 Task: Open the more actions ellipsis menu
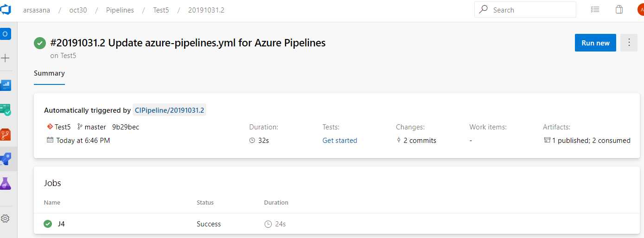click(629, 43)
